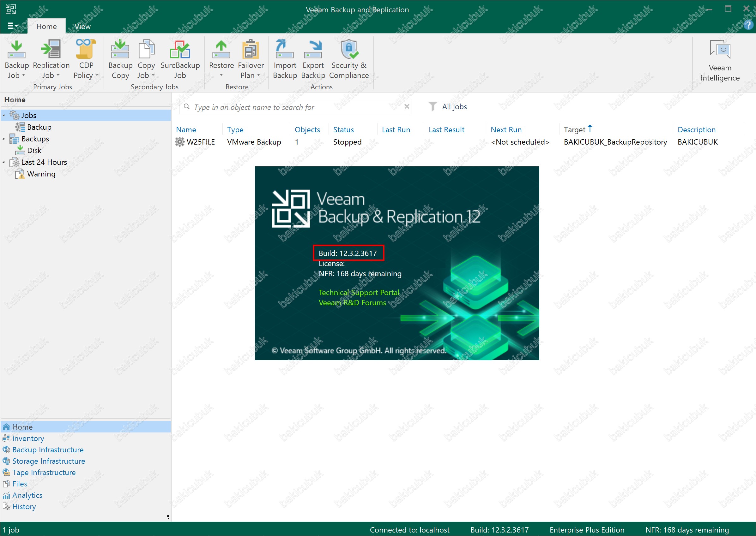Open Veeam Intelligence assistant
This screenshot has width=756, height=536.
click(720, 61)
